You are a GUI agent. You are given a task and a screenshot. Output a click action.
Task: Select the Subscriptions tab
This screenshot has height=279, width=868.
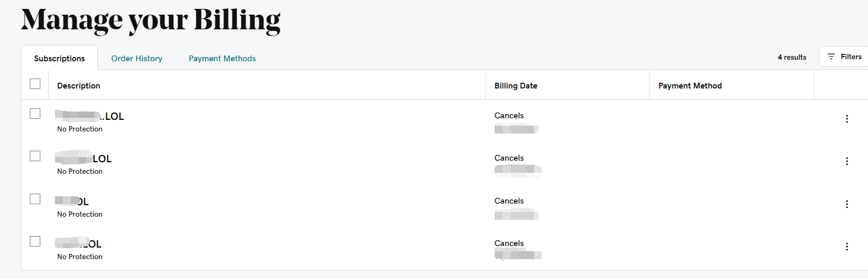click(x=59, y=59)
